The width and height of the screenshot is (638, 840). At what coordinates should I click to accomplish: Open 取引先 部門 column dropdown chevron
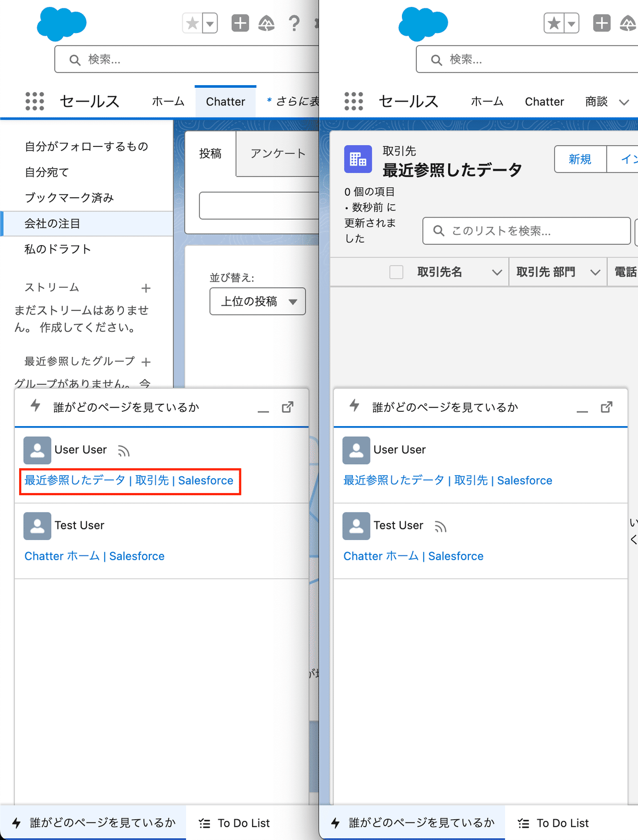(x=595, y=272)
